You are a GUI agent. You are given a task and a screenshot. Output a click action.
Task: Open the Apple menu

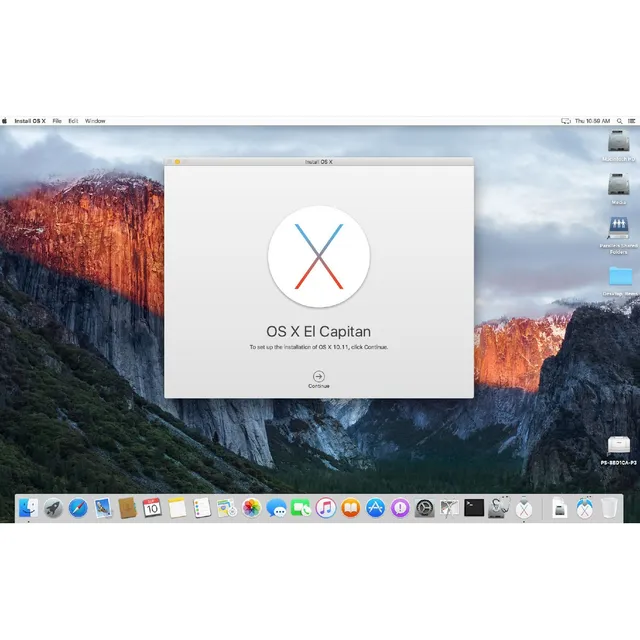(4, 121)
